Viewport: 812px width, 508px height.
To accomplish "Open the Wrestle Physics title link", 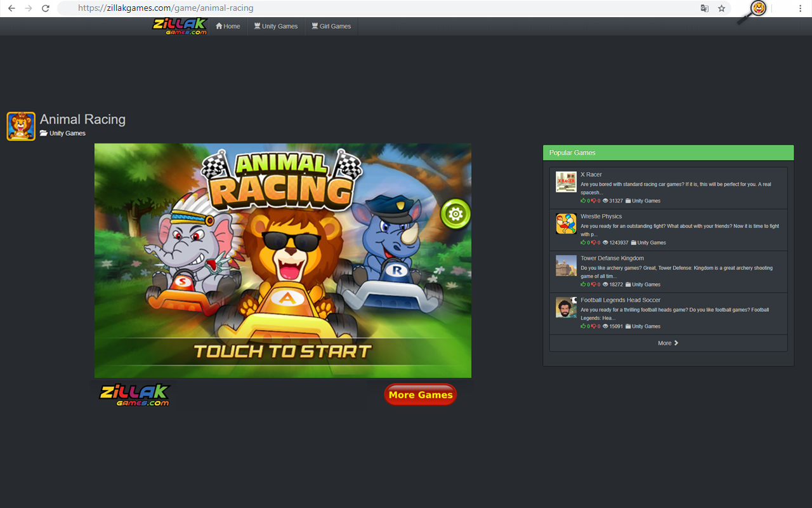I will 601,217.
